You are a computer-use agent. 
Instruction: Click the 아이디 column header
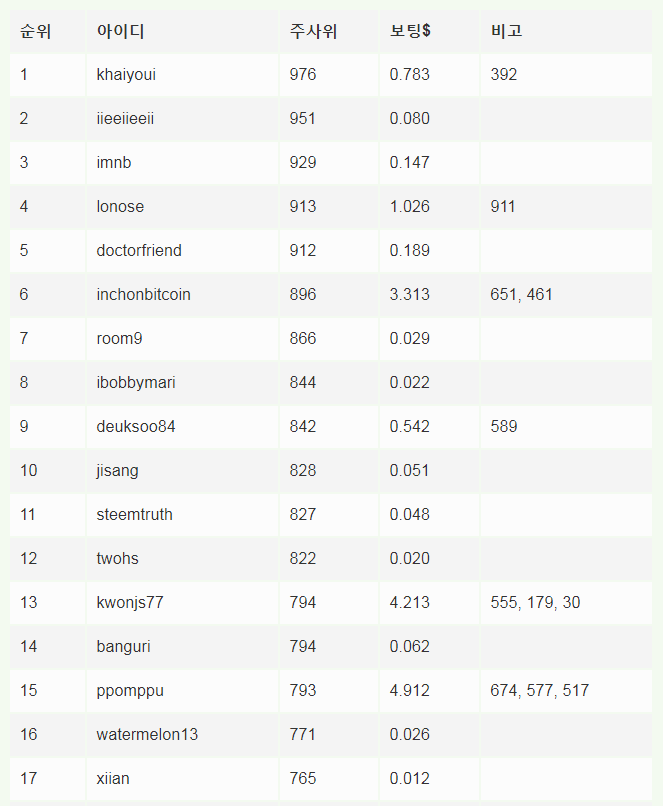click(121, 31)
